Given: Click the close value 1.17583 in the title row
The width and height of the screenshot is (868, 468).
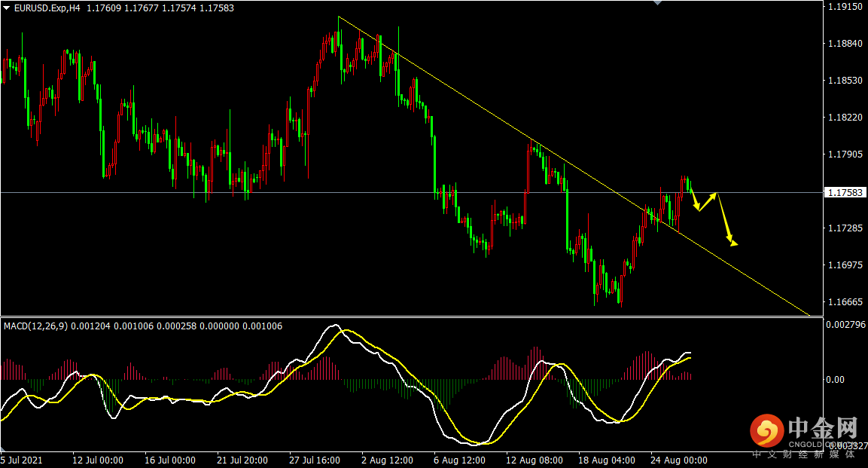Looking at the screenshot, I should pos(217,8).
